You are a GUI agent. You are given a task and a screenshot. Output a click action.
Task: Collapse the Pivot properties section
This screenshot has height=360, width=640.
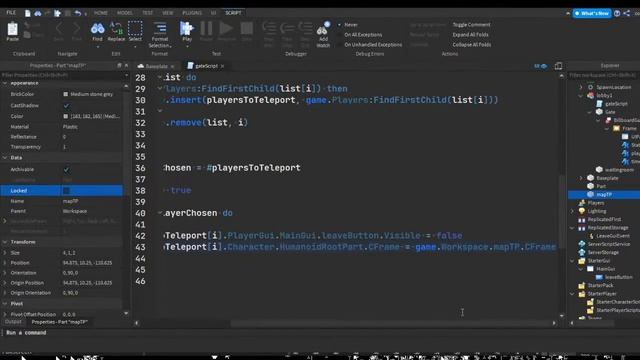[x=5, y=304]
